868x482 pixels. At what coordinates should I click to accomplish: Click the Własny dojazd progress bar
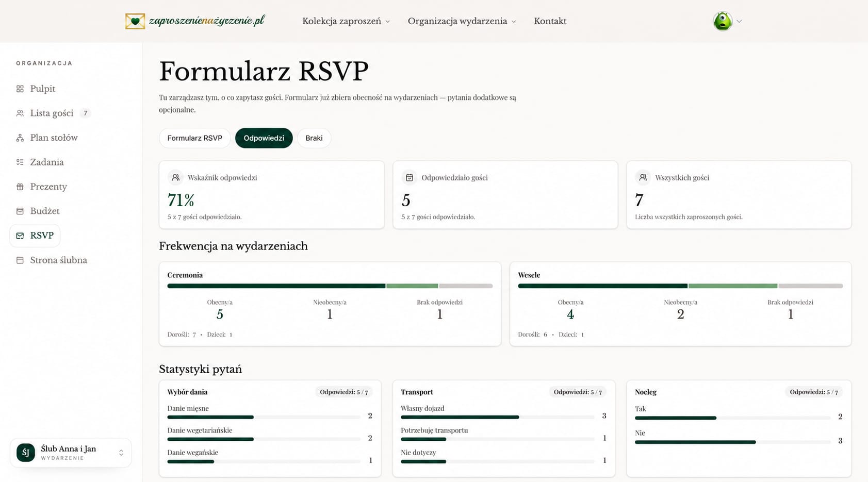(x=498, y=417)
